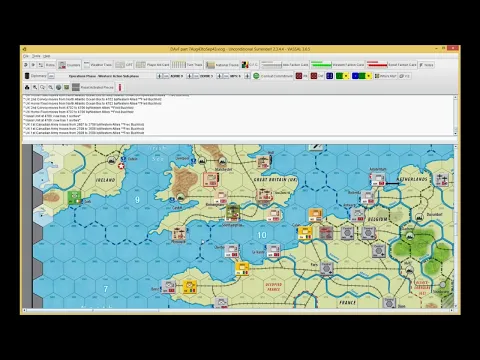Select the yellow counter at Calais
The width and height of the screenshot is (480, 360).
[305, 233]
